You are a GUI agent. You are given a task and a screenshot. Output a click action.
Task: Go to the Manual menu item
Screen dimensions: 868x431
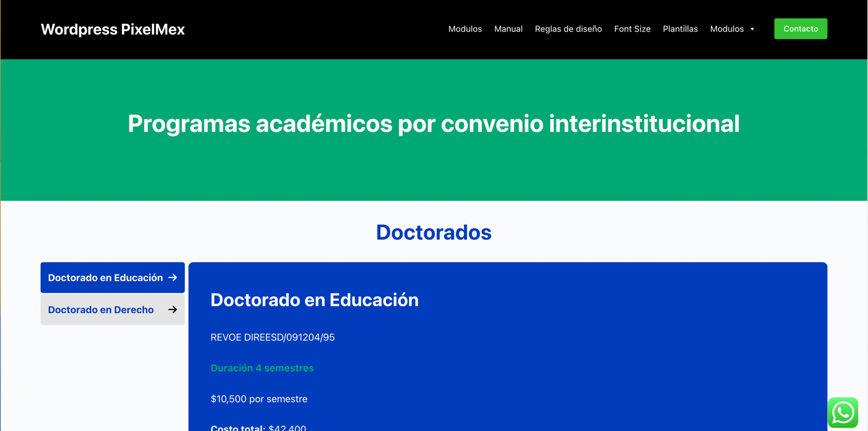508,29
